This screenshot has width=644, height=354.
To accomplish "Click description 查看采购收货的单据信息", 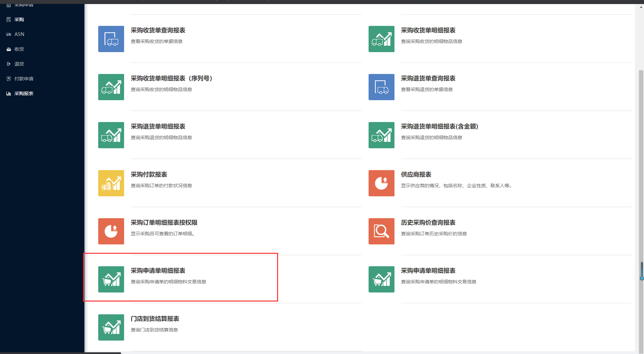I will [x=157, y=41].
